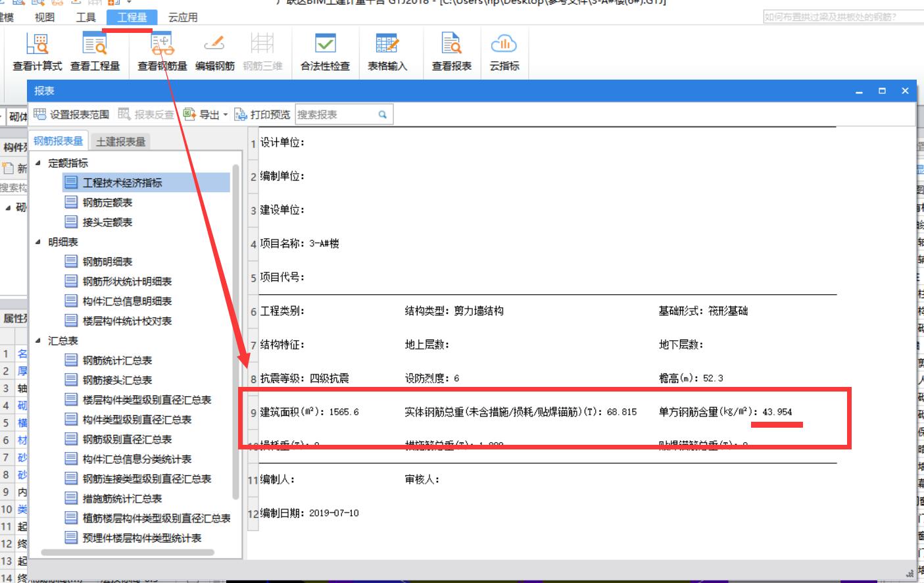Collapse the 定额指标 tree group
The height and width of the screenshot is (583, 924).
(x=37, y=163)
